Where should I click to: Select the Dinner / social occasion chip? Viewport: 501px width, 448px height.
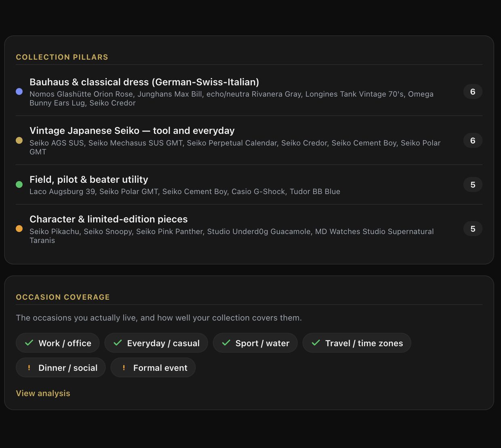(x=61, y=368)
